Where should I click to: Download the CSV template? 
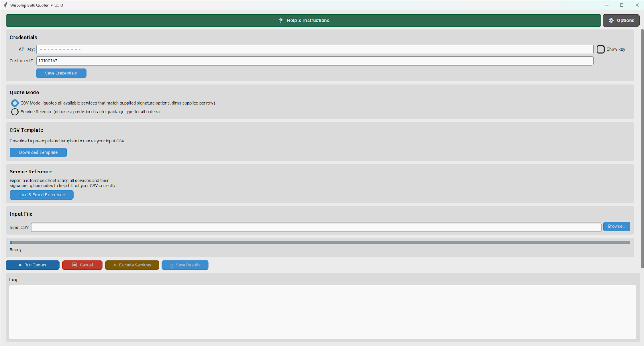point(38,152)
